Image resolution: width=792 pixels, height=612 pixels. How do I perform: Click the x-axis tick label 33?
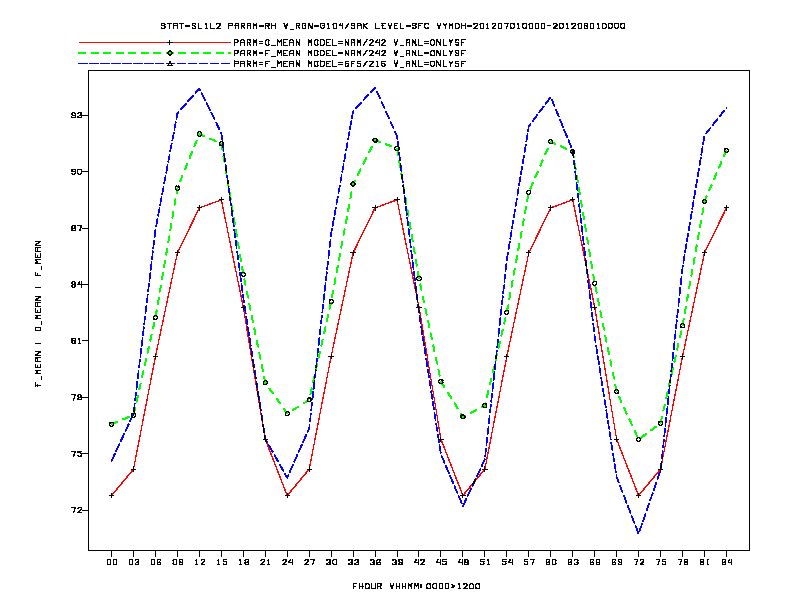353,562
